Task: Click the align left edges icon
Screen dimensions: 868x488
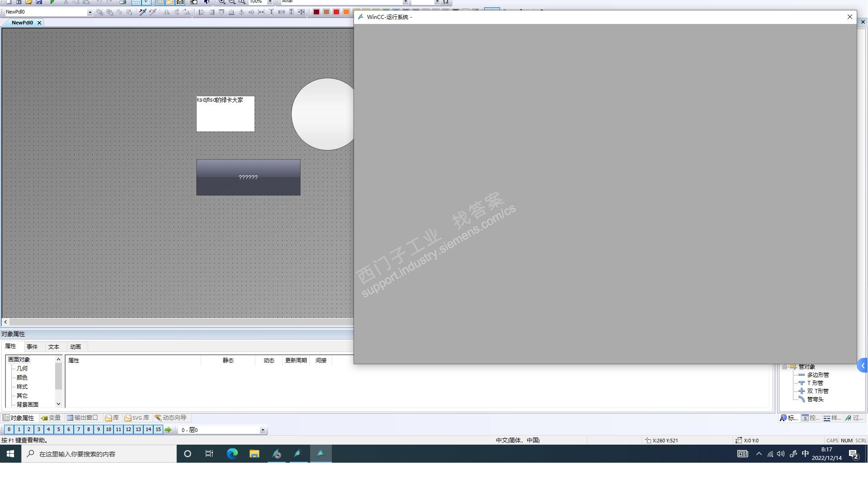Action: tap(202, 12)
